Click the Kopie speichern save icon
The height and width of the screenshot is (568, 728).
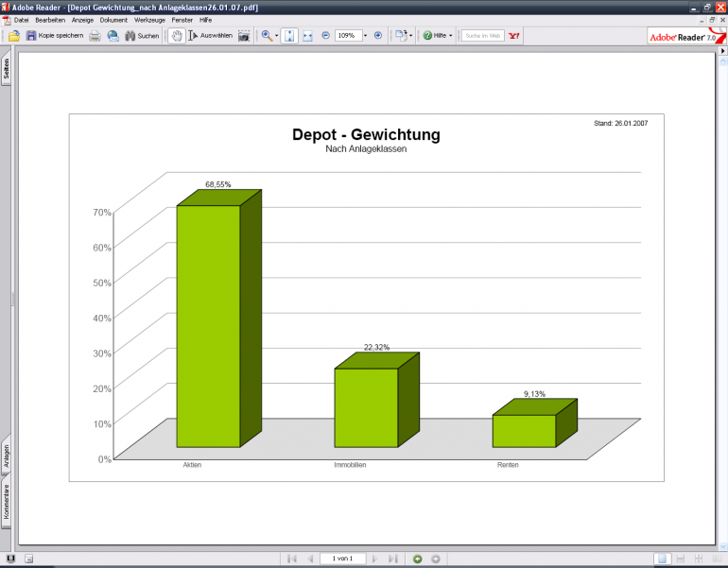30,36
